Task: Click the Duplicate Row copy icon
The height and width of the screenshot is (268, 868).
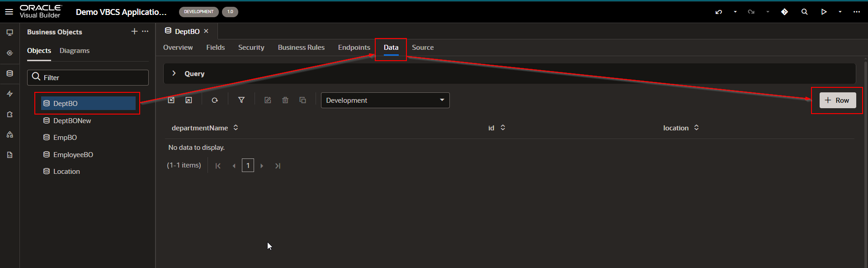Action: click(303, 100)
